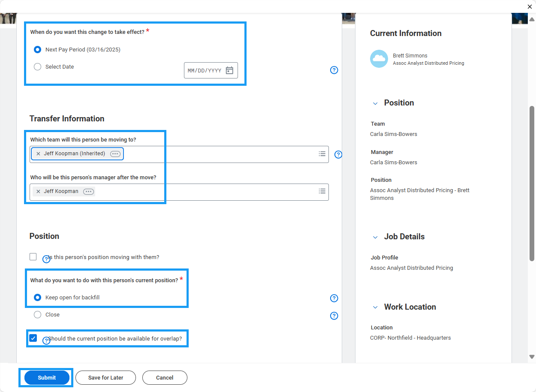Submit the transfer request
536x392 pixels.
(x=47, y=378)
